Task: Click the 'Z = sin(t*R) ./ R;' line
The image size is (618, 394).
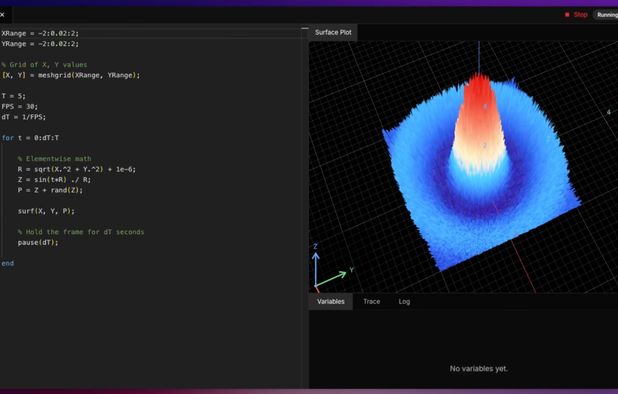Action: coord(54,180)
